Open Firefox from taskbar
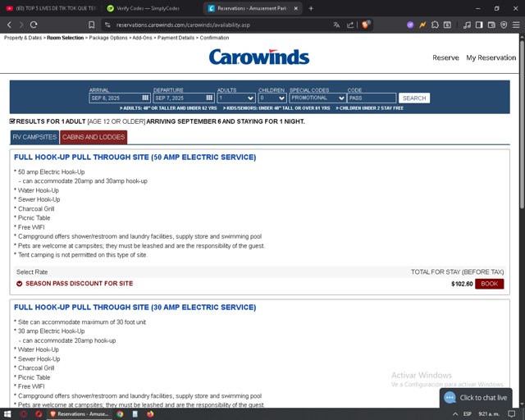 (x=150, y=414)
